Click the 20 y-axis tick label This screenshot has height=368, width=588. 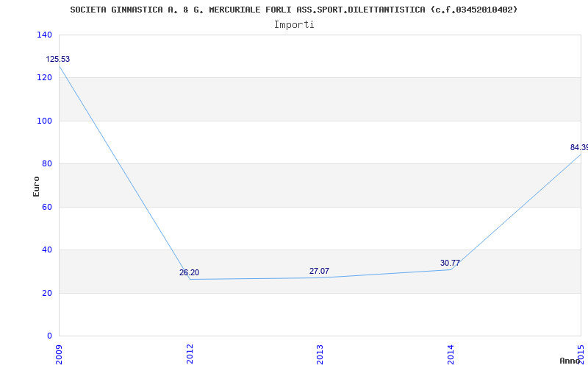click(x=47, y=293)
